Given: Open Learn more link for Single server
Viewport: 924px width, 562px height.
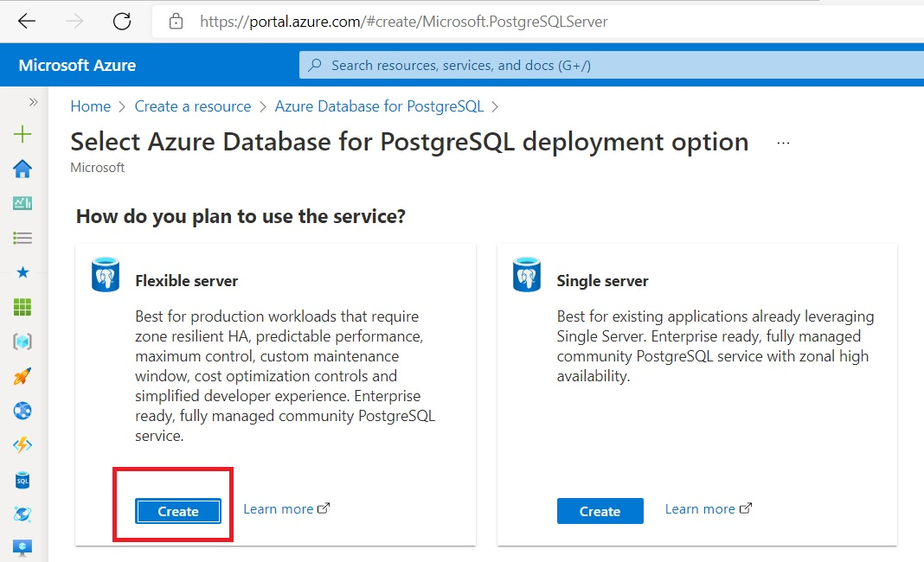Looking at the screenshot, I should pos(709,509).
